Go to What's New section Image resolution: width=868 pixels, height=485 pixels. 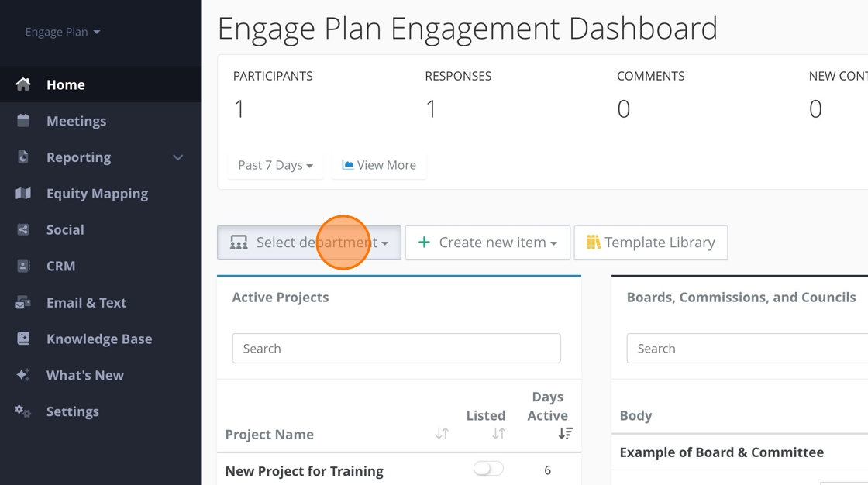(84, 375)
